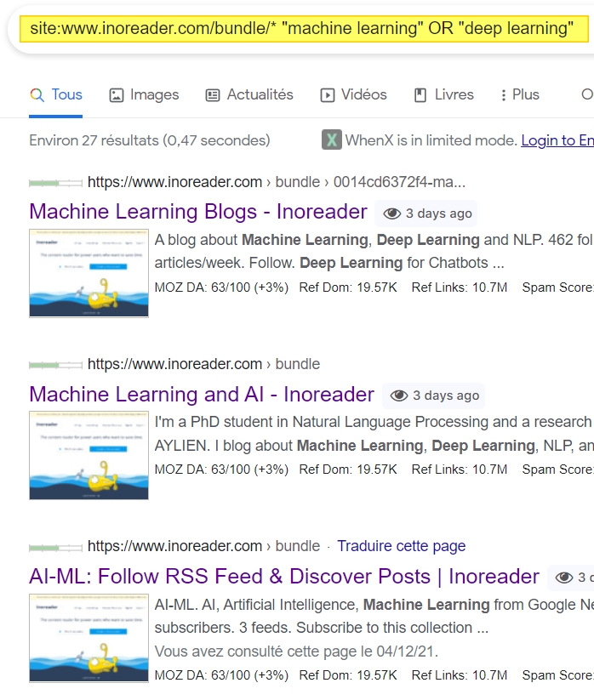Click eye icon beside Machine Learning Blogs title
594x700 pixels.
click(392, 213)
